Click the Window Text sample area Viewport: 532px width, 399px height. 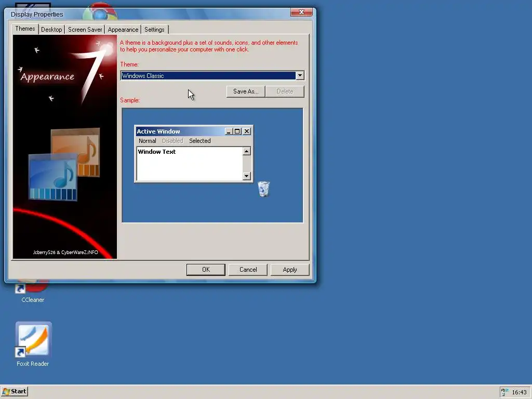pyautogui.click(x=190, y=164)
